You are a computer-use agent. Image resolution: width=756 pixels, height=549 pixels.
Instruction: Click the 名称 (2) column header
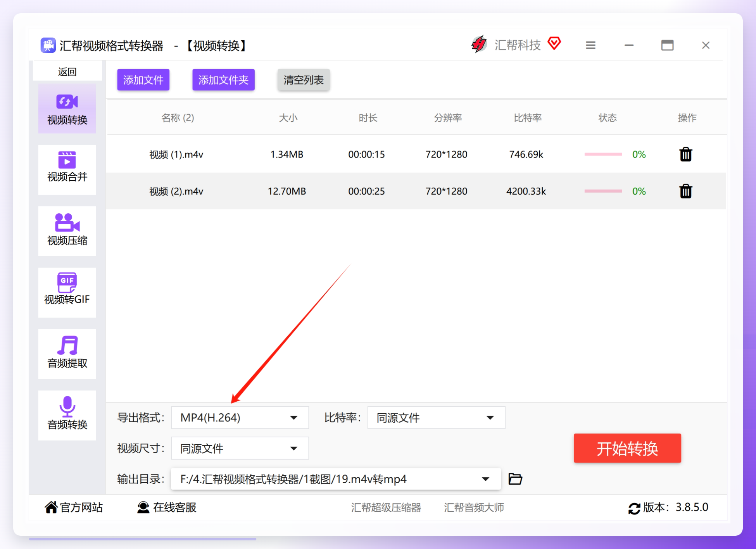click(178, 118)
